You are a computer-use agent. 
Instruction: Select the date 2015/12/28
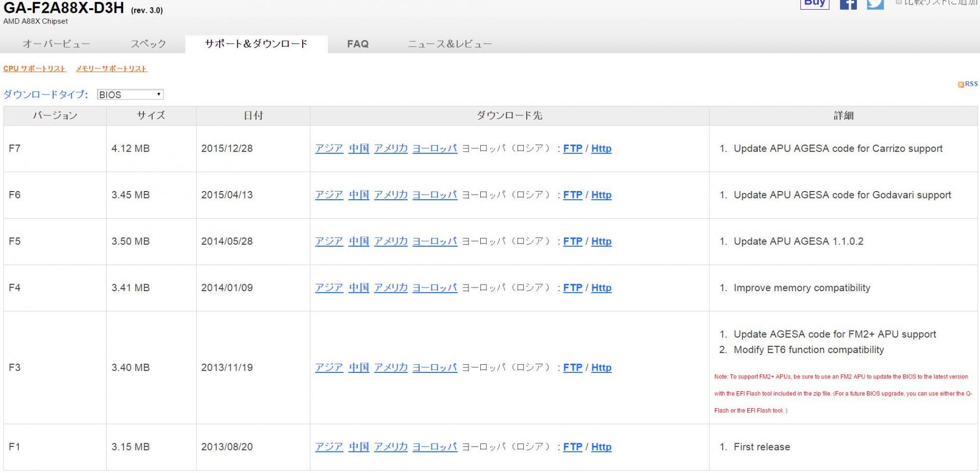[227, 149]
